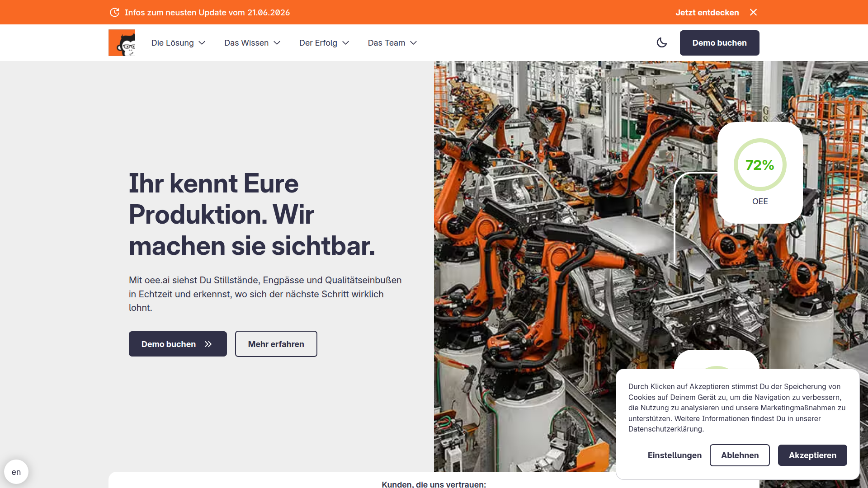The image size is (868, 488).
Task: Open cookie 'Einstellungen'
Action: (675, 455)
